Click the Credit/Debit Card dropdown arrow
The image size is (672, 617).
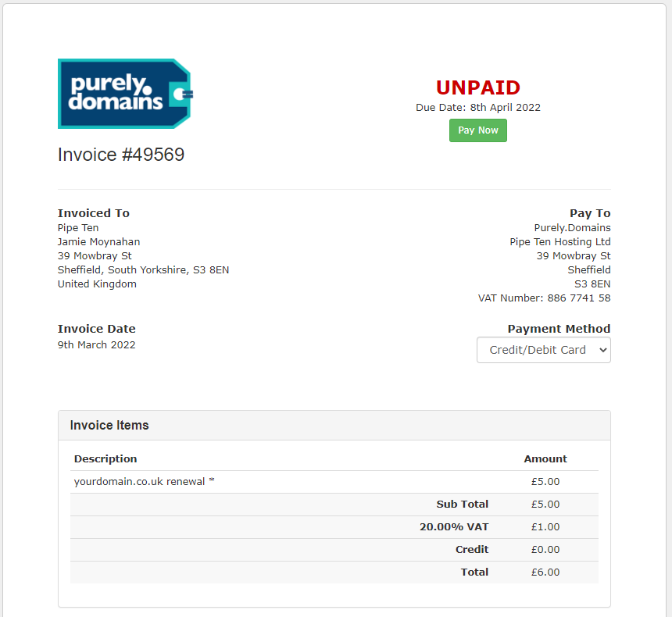(x=602, y=350)
